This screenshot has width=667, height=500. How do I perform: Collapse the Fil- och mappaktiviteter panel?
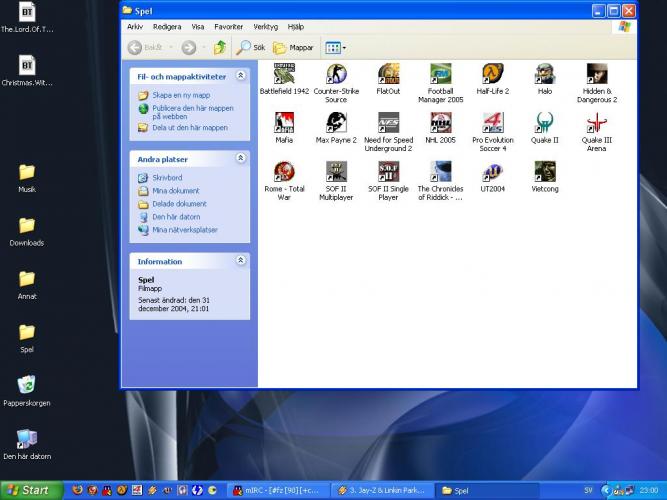tap(240, 75)
